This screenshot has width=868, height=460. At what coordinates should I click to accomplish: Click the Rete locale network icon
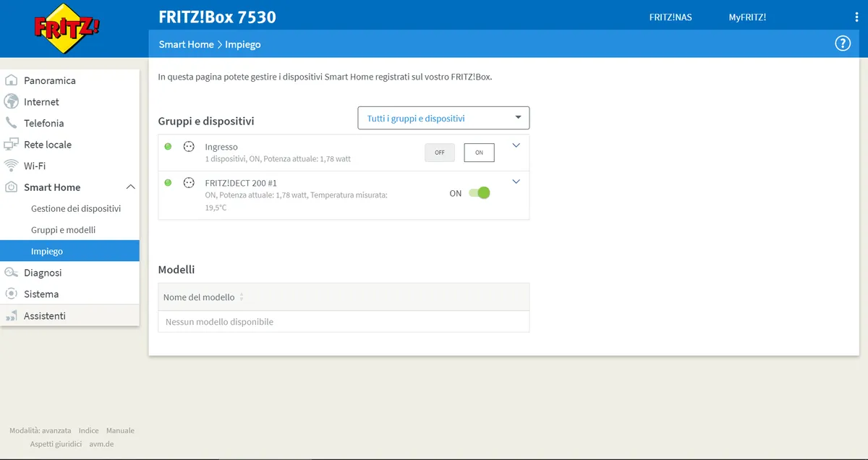(x=11, y=145)
